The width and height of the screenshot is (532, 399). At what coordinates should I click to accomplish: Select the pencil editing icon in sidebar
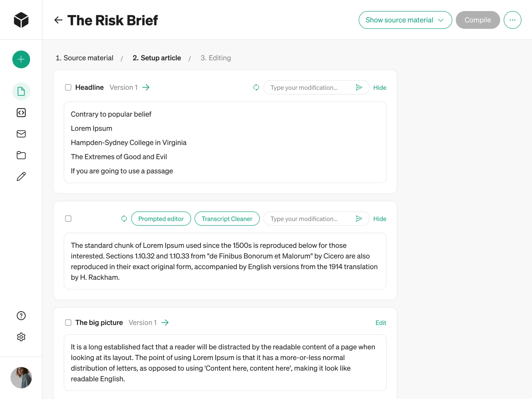click(x=21, y=176)
